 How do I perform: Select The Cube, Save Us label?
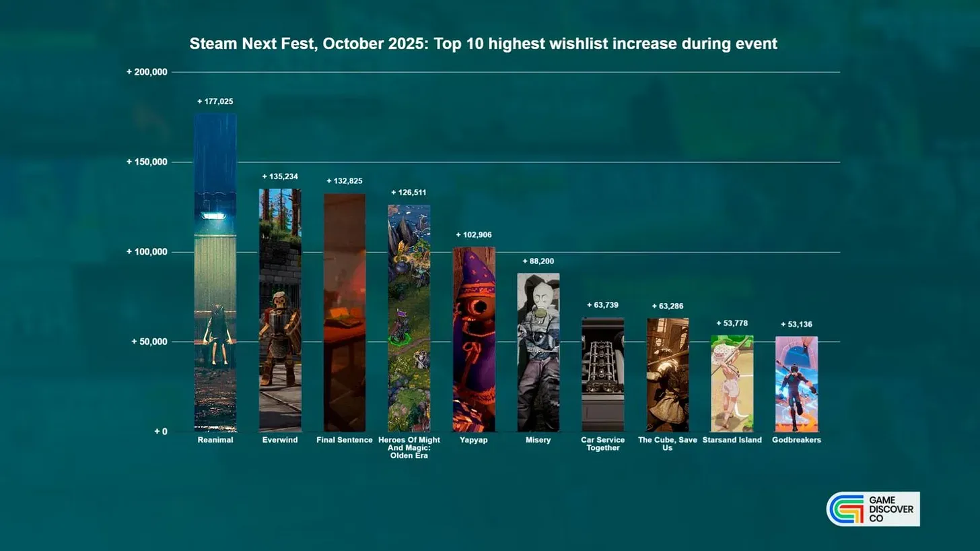666,444
